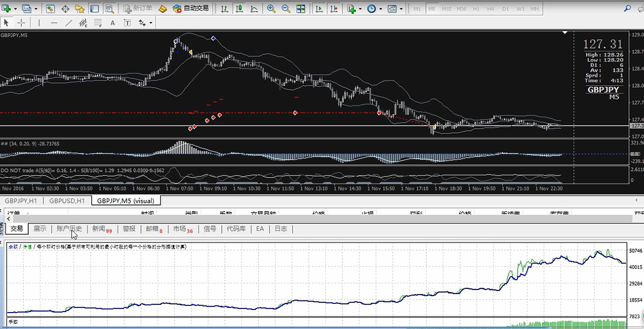
Task: Toggle the Strategy Tester icon
Action: point(109,9)
